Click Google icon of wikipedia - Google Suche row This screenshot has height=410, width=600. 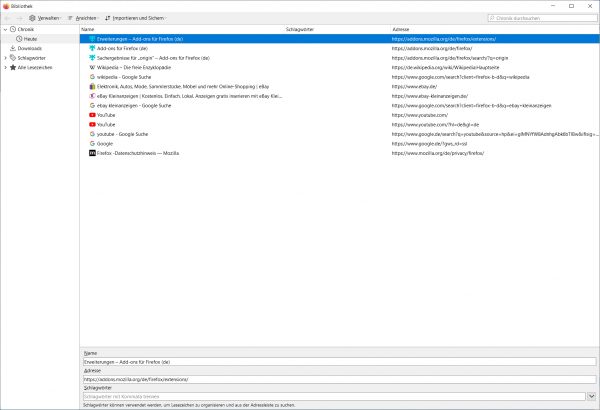tap(92, 77)
